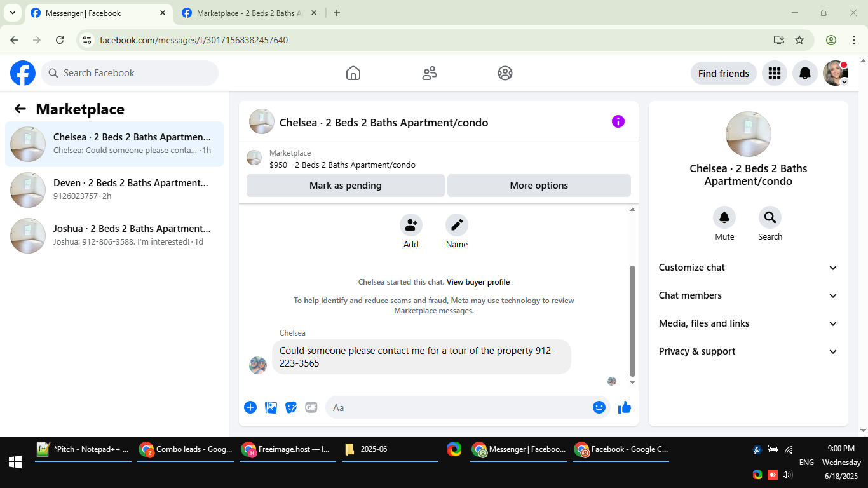
Task: Click the ENG language indicator
Action: [x=806, y=462]
